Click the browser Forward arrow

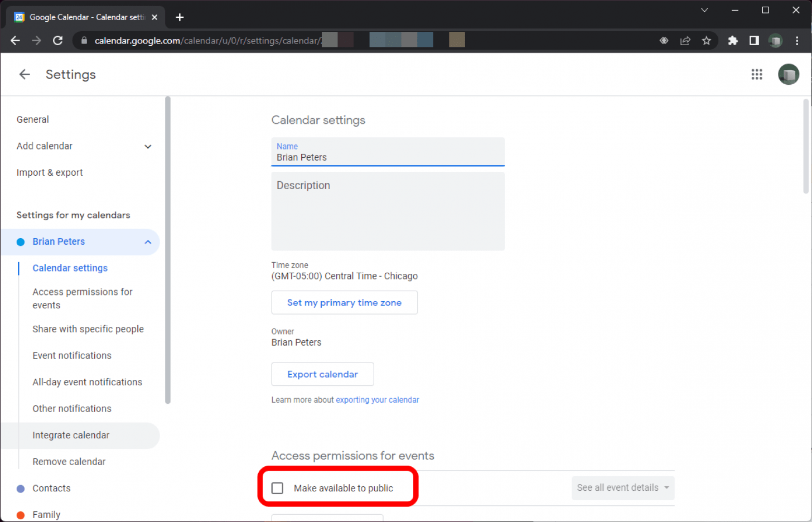tap(36, 40)
